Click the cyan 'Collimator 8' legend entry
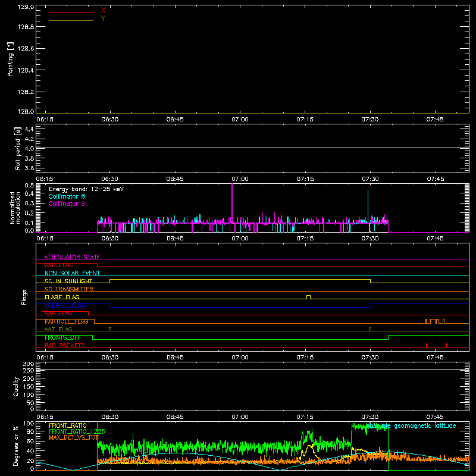 [67, 196]
